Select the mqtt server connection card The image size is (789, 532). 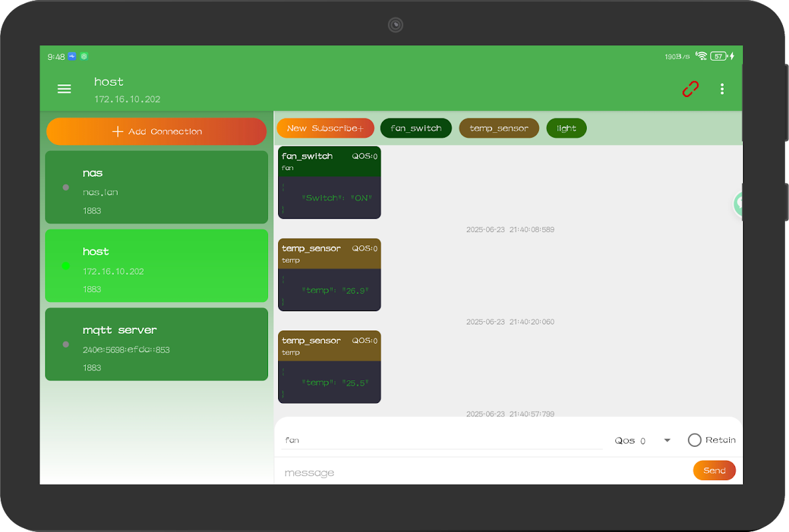click(x=156, y=344)
